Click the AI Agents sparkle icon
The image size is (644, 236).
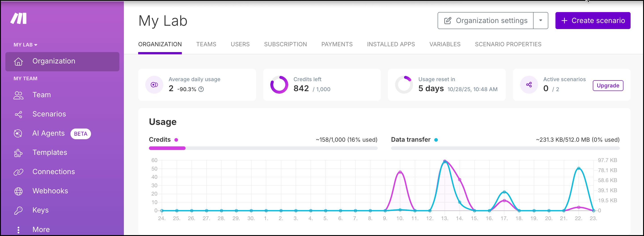coord(18,134)
